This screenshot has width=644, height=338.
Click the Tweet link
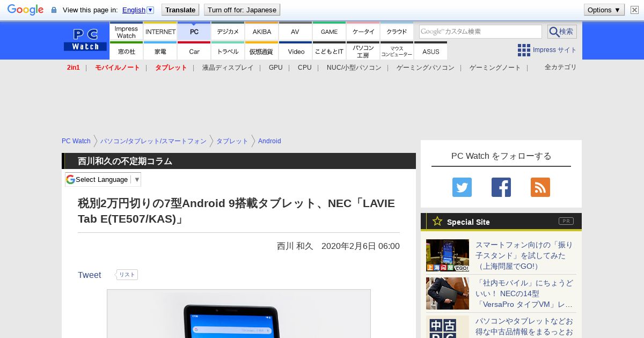[x=90, y=275]
